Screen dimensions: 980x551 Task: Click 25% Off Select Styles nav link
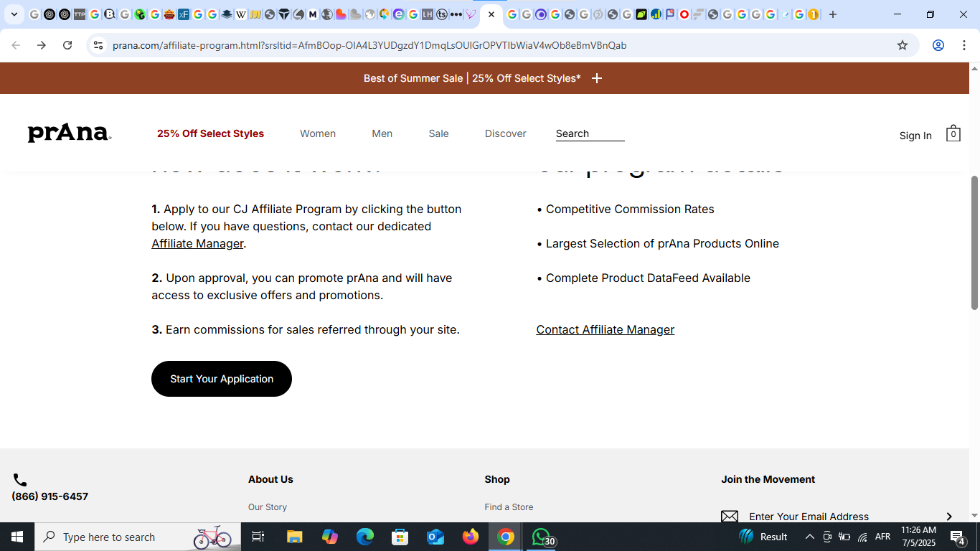[x=210, y=133]
